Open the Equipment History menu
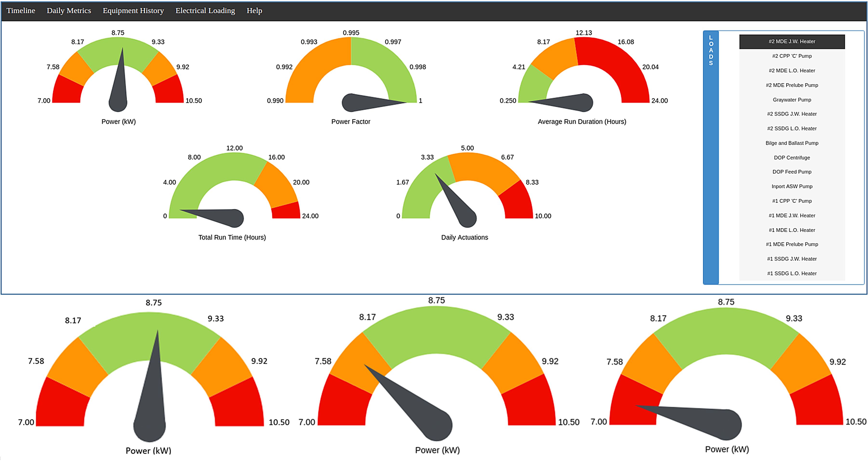Image resolution: width=868 pixels, height=467 pixels. coord(133,10)
